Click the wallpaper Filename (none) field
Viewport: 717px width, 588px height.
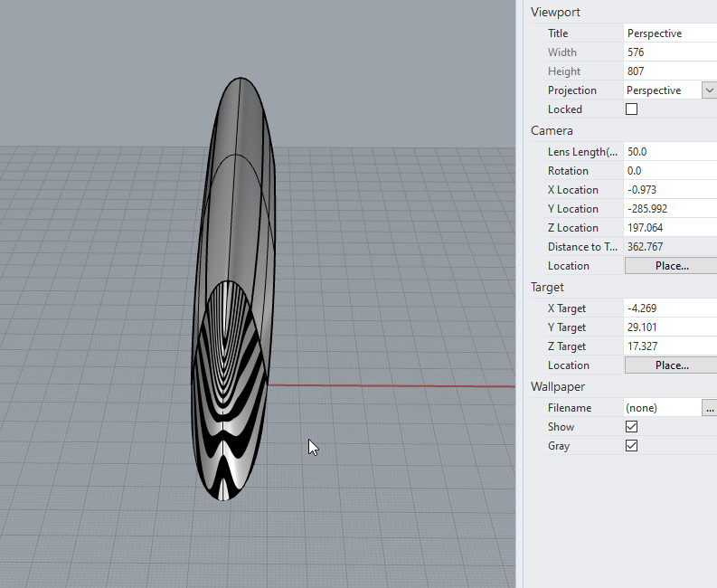(x=663, y=408)
